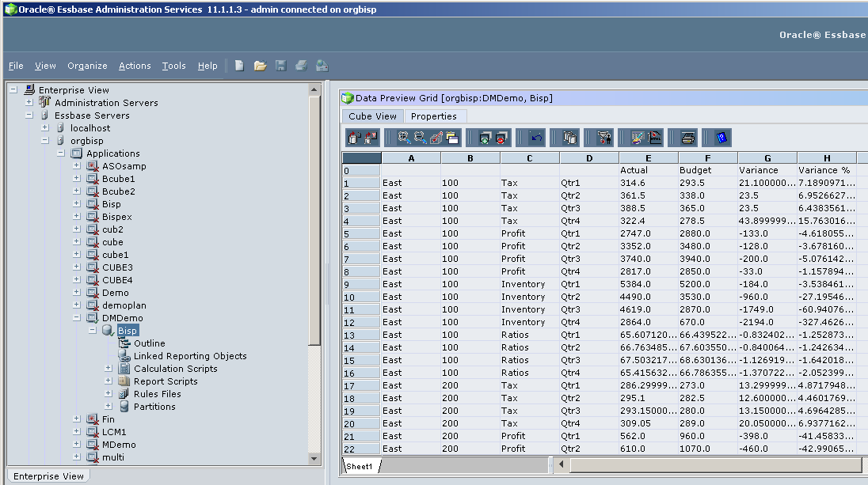Expand the Calculation Scripts node
The height and width of the screenshot is (485, 868).
point(108,369)
